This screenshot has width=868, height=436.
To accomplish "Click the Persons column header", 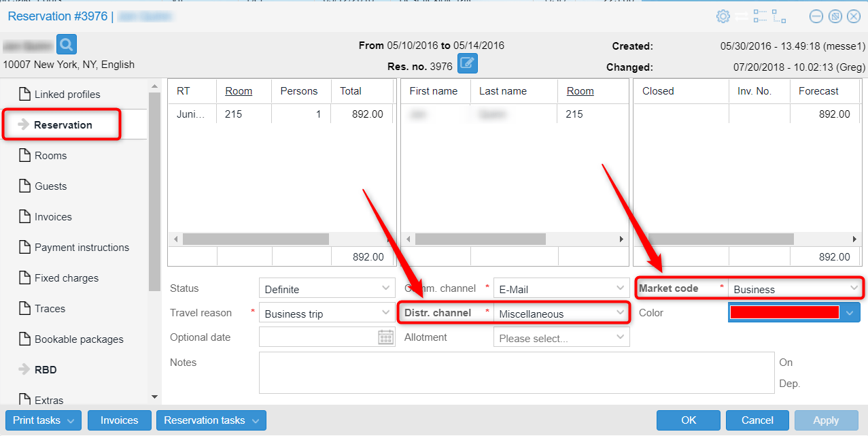I will click(x=299, y=91).
